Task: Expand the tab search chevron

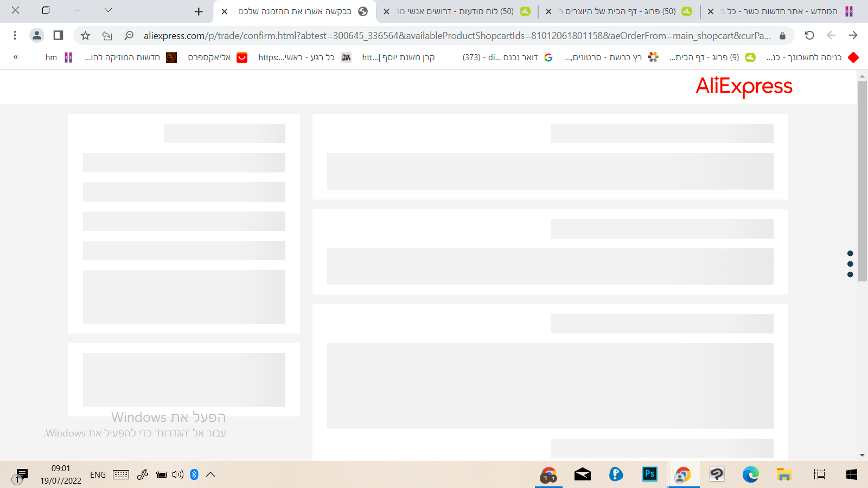Action: (x=108, y=10)
